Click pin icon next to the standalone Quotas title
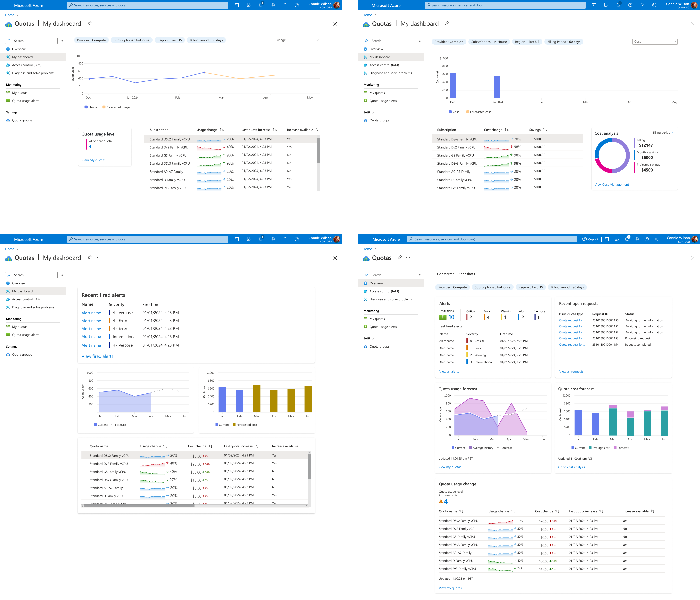The height and width of the screenshot is (600, 700). pyautogui.click(x=400, y=258)
